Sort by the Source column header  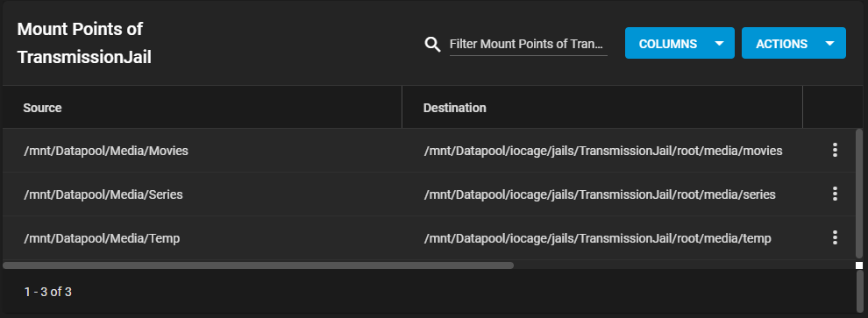(x=42, y=108)
